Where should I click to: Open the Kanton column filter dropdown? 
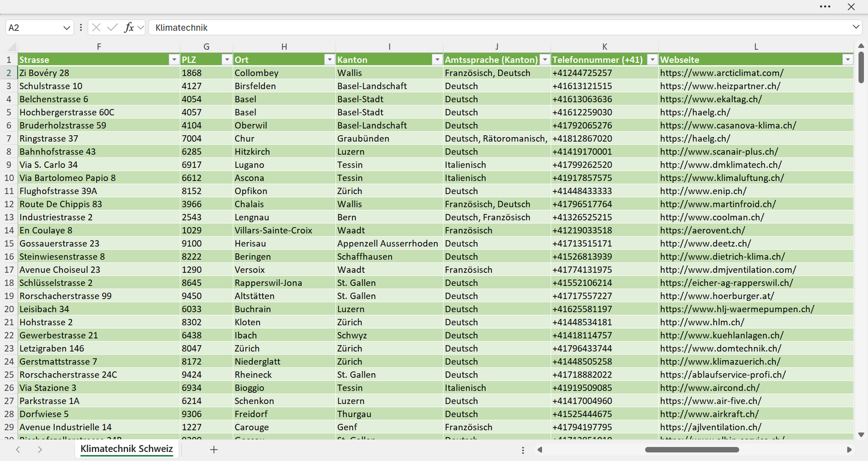437,60
